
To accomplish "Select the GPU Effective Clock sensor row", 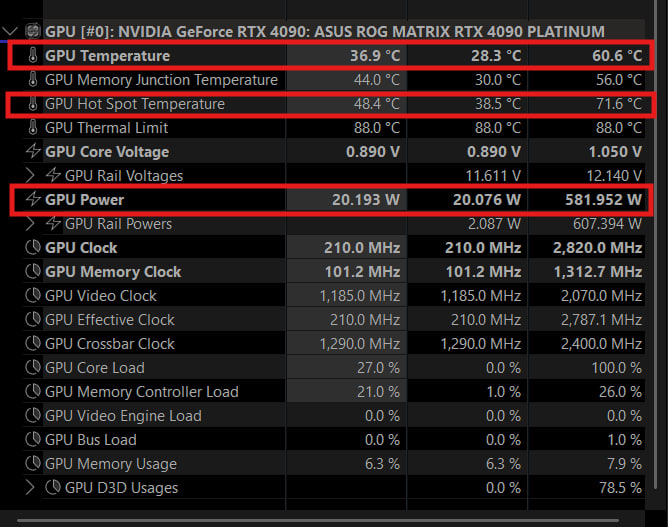I will (x=326, y=320).
